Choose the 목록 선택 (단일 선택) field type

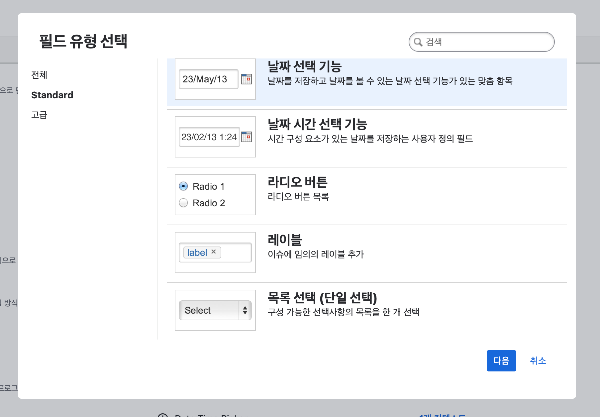tap(367, 311)
